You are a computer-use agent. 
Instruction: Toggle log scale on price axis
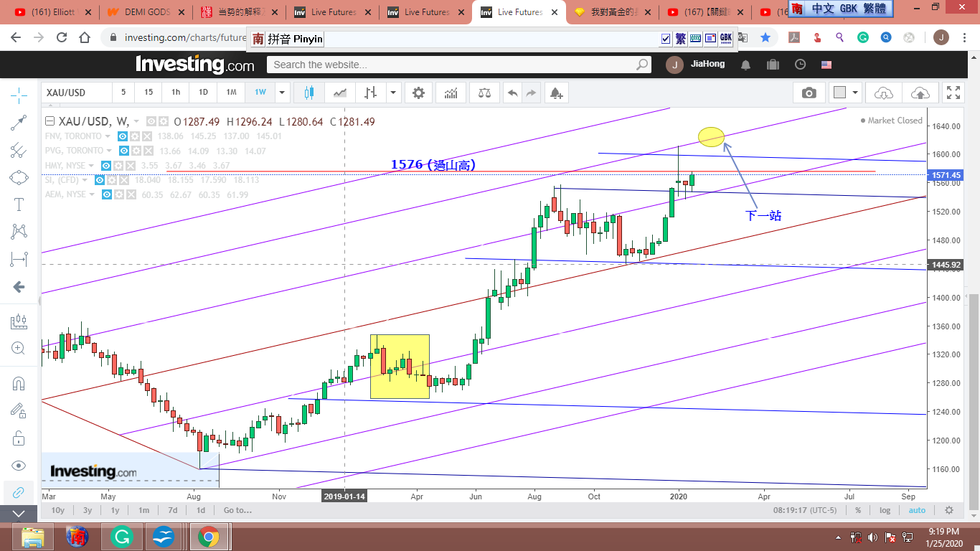885,510
